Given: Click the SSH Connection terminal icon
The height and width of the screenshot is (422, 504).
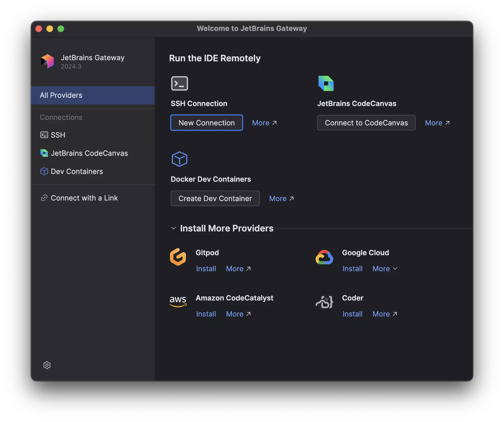Looking at the screenshot, I should 179,83.
